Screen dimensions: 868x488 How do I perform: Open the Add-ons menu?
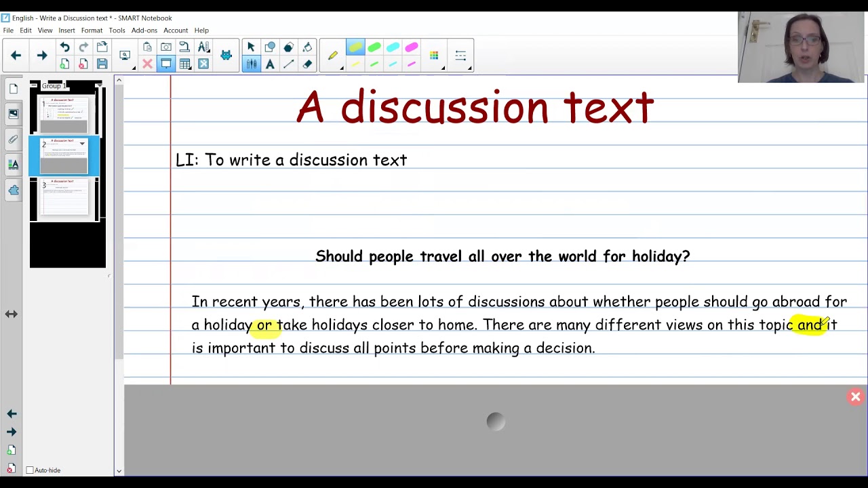tap(144, 30)
